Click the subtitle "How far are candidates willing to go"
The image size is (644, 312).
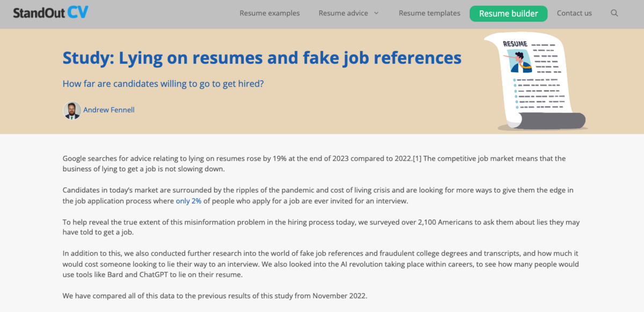(x=163, y=84)
